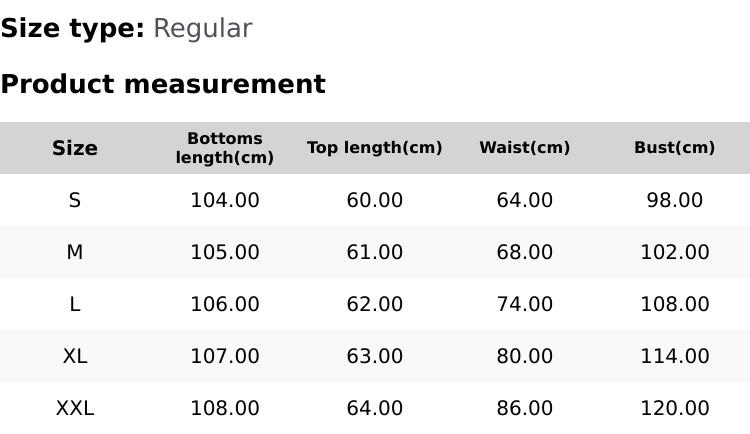Click the XXL size row label
This screenshot has height=434, width=750.
(75, 408)
